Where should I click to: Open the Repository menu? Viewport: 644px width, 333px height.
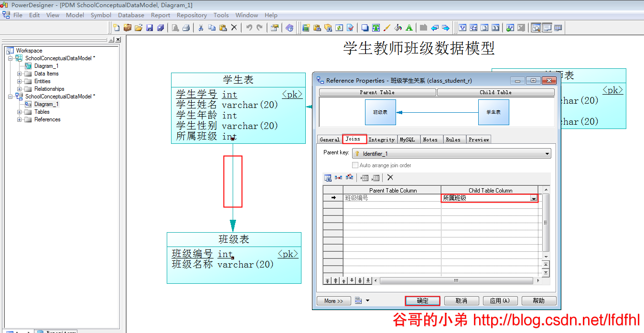192,15
